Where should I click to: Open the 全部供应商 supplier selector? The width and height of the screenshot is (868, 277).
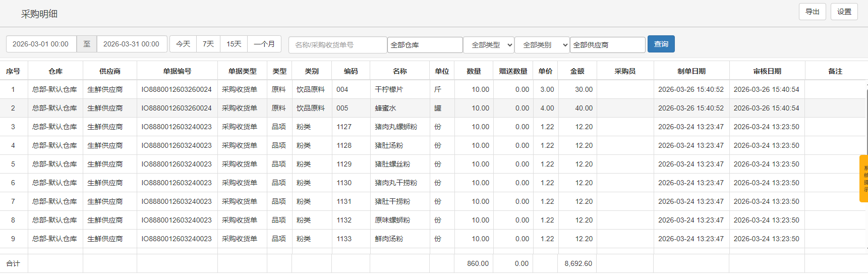[607, 45]
